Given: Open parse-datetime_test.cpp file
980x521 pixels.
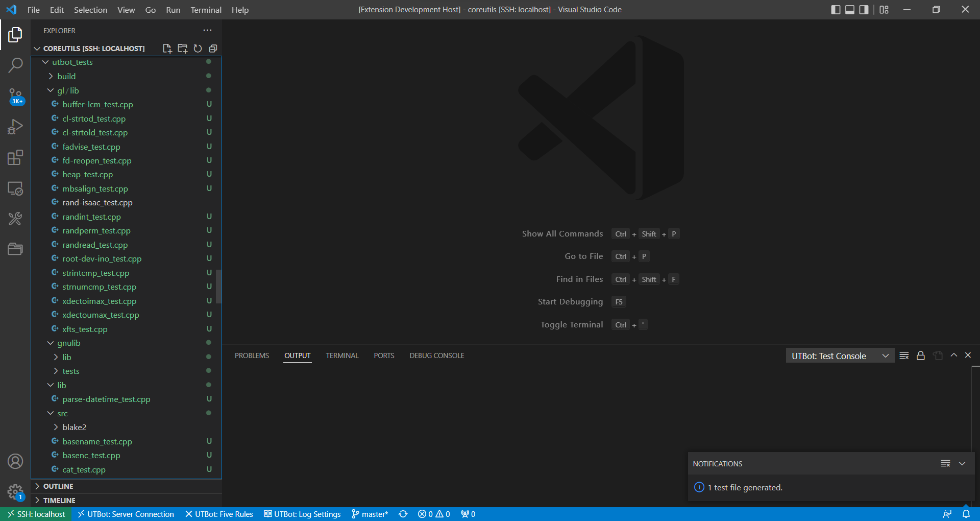Looking at the screenshot, I should (106, 399).
